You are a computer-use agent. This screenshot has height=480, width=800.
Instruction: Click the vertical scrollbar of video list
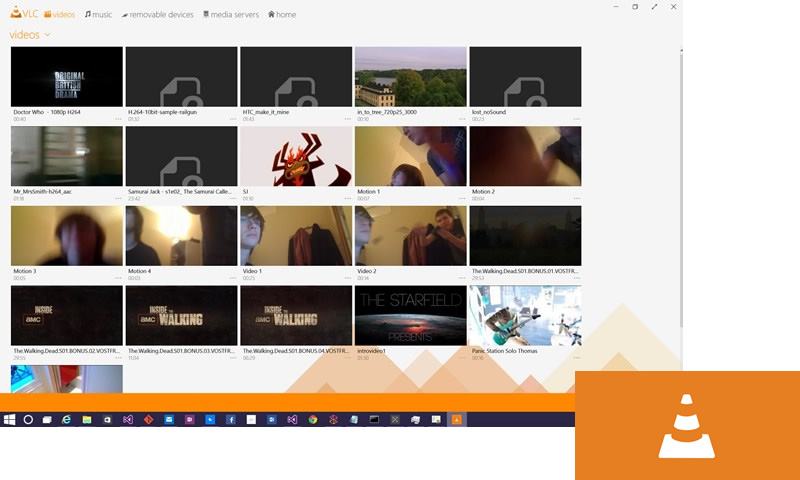pyautogui.click(x=681, y=189)
